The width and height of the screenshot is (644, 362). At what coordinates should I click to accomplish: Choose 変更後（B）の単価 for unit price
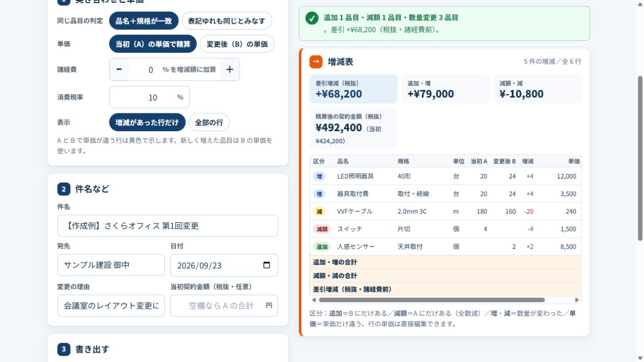(237, 44)
